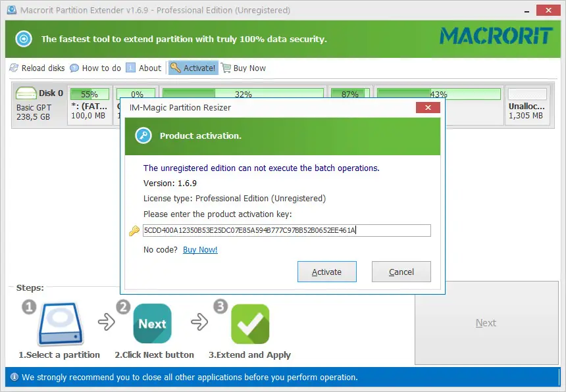
Task: Open the Buy Now! link under the key field
Action: [x=199, y=249]
